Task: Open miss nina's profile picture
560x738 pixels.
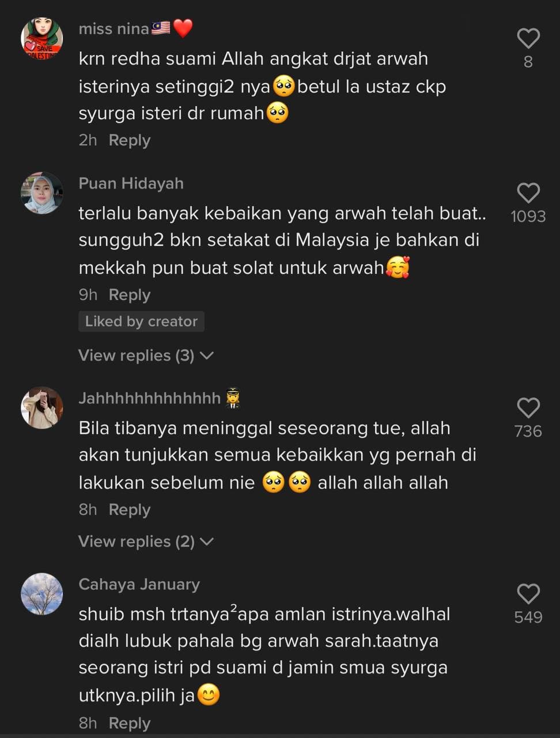Action: 42,38
